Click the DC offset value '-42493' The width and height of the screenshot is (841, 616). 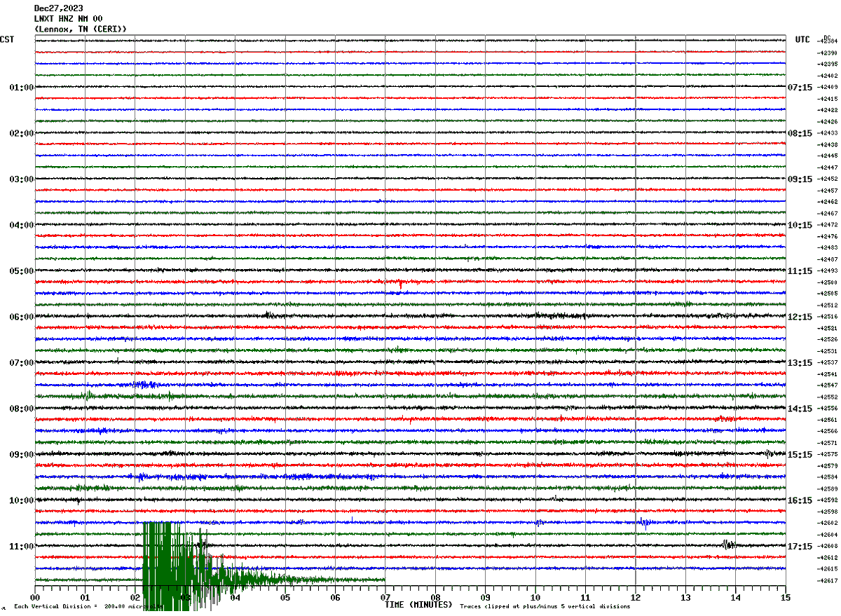point(828,271)
